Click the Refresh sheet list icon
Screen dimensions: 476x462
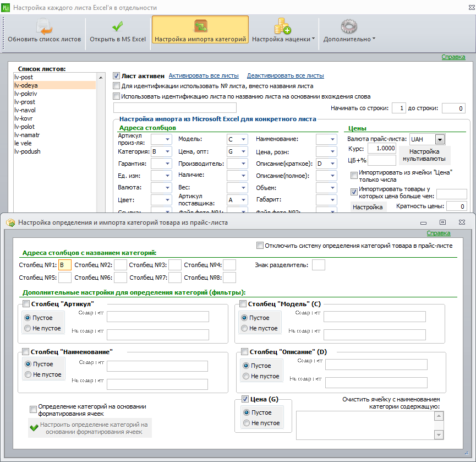tap(45, 26)
